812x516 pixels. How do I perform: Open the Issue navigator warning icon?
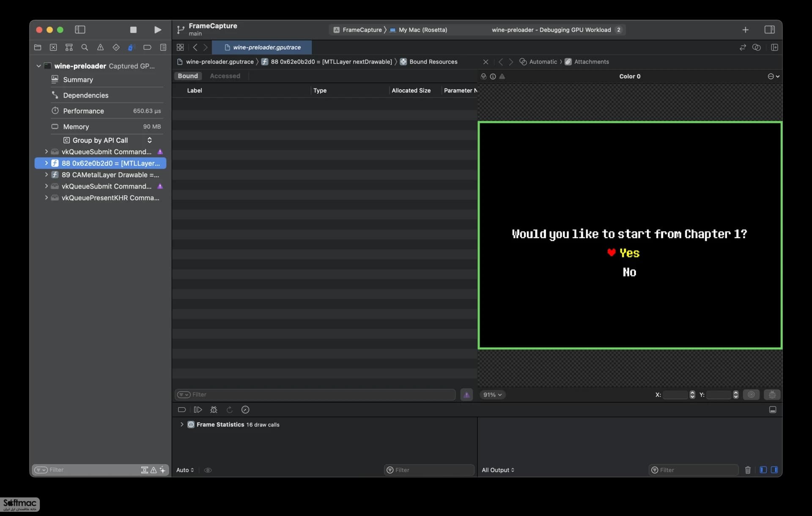tap(100, 47)
